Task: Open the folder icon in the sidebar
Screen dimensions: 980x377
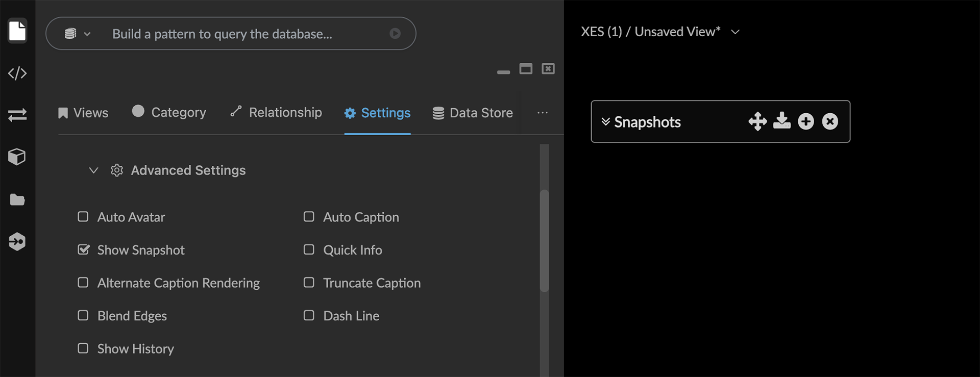Action: click(17, 199)
